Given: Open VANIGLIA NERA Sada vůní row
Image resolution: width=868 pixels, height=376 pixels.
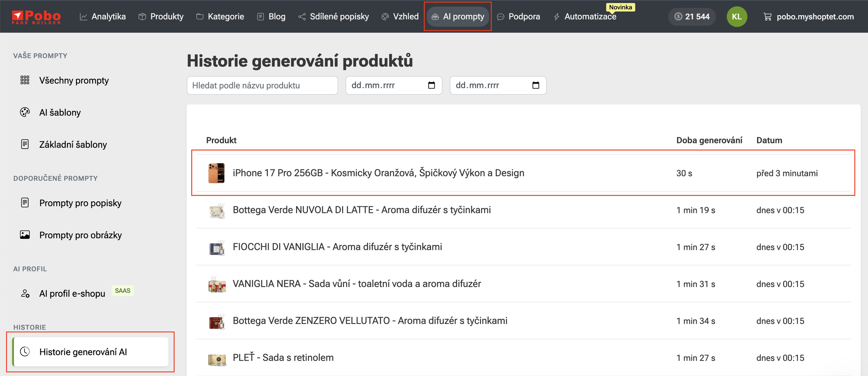Looking at the screenshot, I should click(x=523, y=284).
